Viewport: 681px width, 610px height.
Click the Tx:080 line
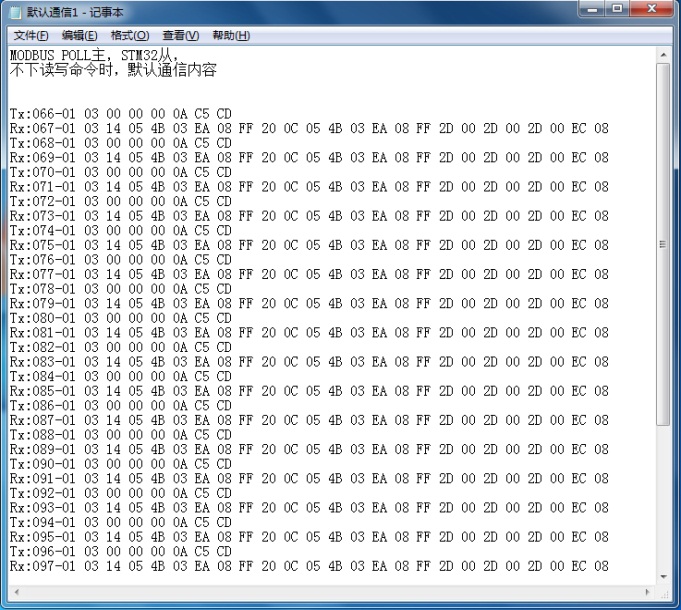point(121,318)
